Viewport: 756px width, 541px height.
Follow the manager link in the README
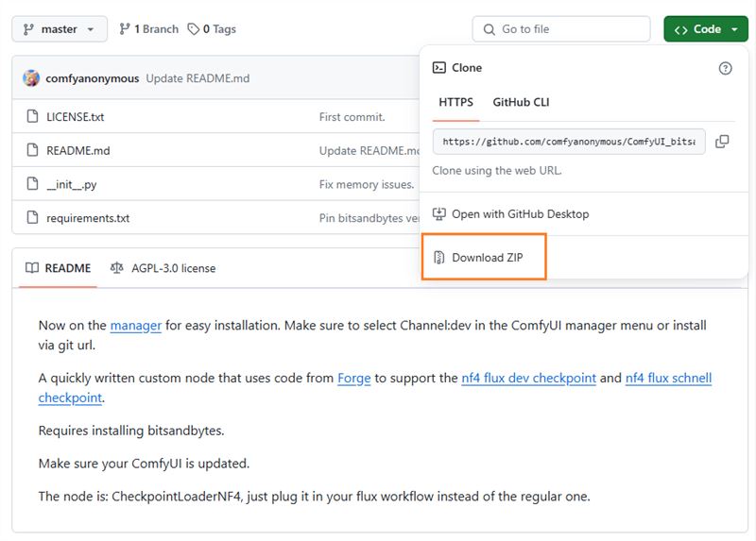(x=136, y=326)
